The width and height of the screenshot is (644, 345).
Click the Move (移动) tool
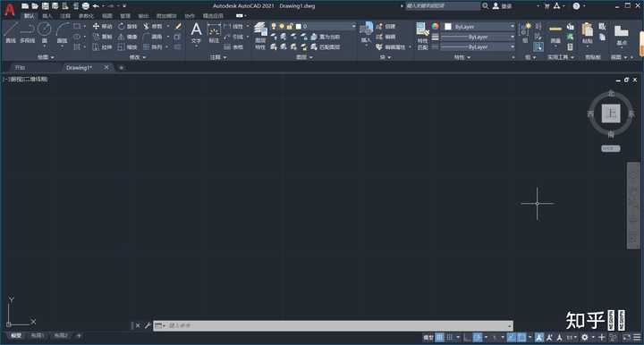click(x=102, y=26)
